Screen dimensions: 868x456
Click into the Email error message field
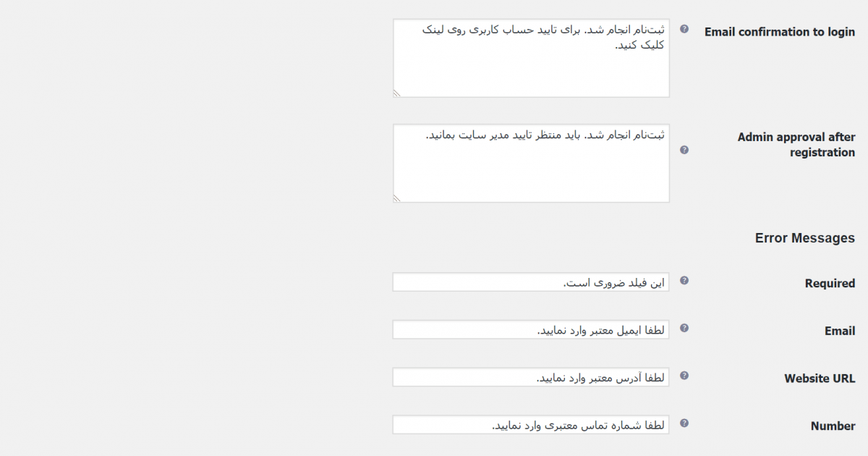click(x=531, y=330)
